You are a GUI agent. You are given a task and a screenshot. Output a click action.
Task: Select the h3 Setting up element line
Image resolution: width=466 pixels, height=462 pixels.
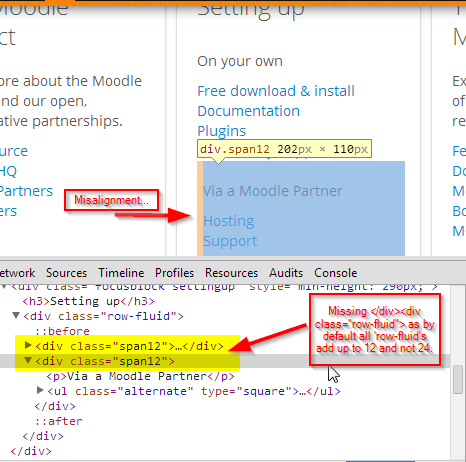tap(88, 301)
